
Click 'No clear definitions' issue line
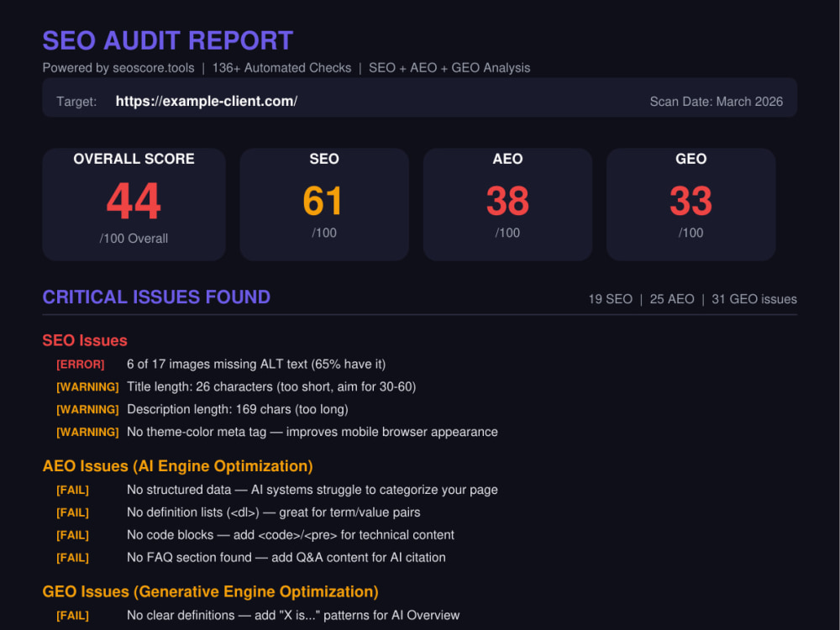293,615
